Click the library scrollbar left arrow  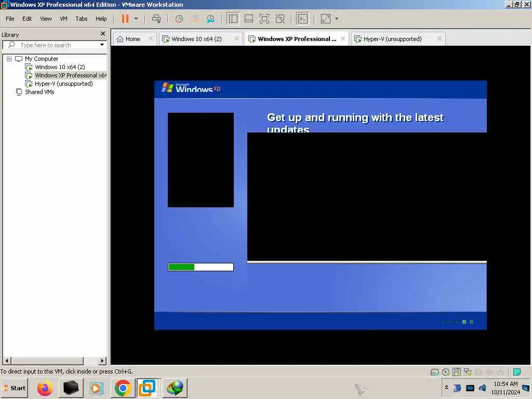point(7,361)
